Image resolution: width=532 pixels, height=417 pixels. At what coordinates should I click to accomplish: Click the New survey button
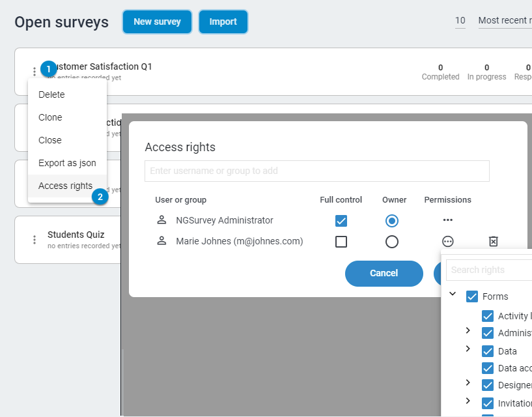(157, 22)
